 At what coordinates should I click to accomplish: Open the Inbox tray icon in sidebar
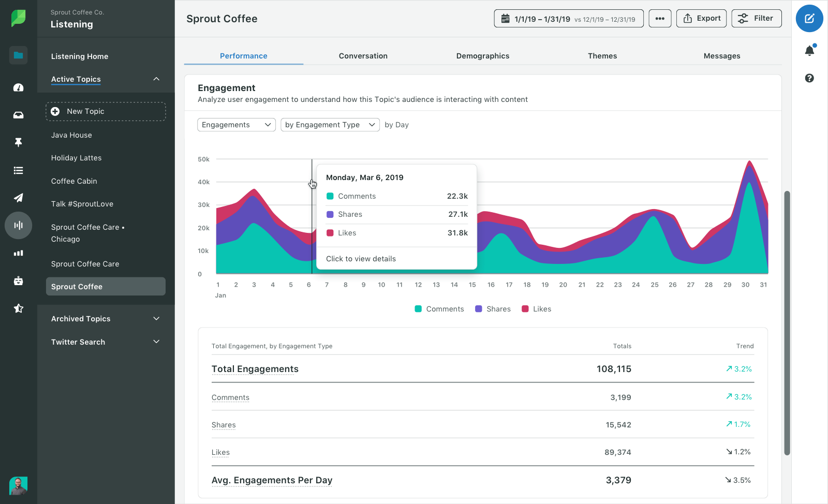(19, 115)
